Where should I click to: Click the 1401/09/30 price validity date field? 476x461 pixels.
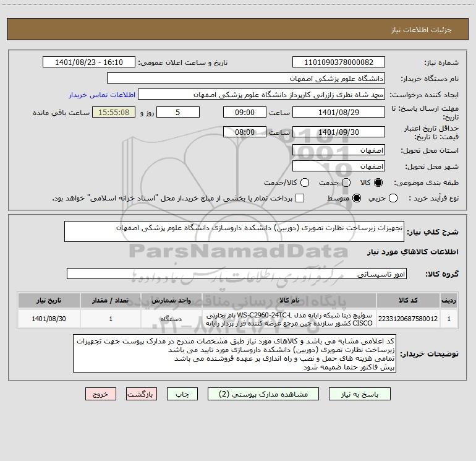(339, 132)
